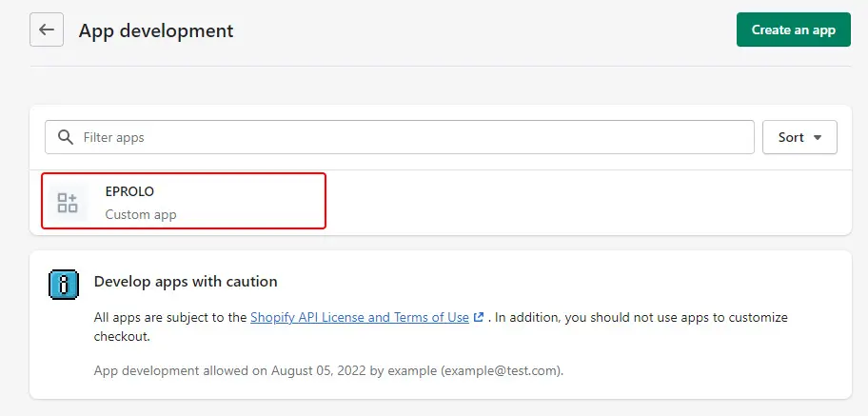Click the external link icon after Terms of Use

479,317
